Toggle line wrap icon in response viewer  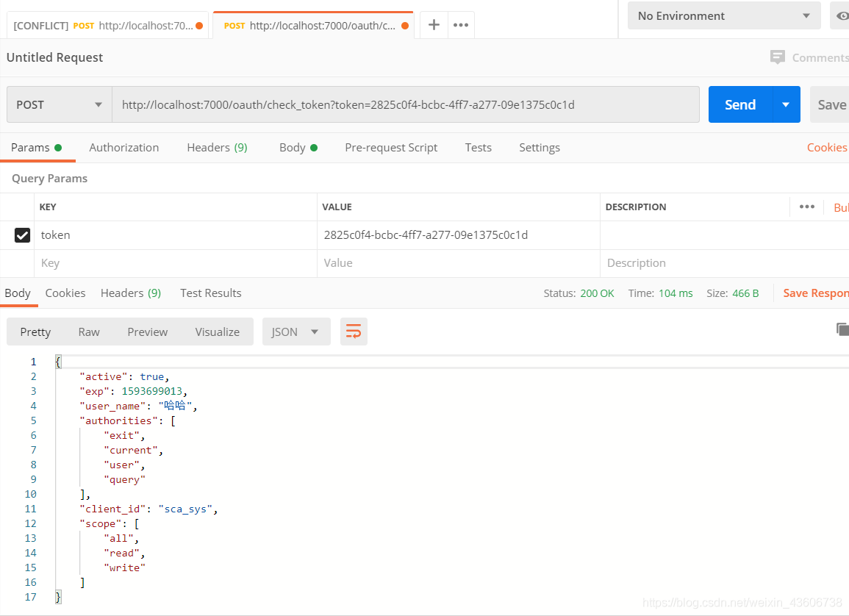[354, 332]
